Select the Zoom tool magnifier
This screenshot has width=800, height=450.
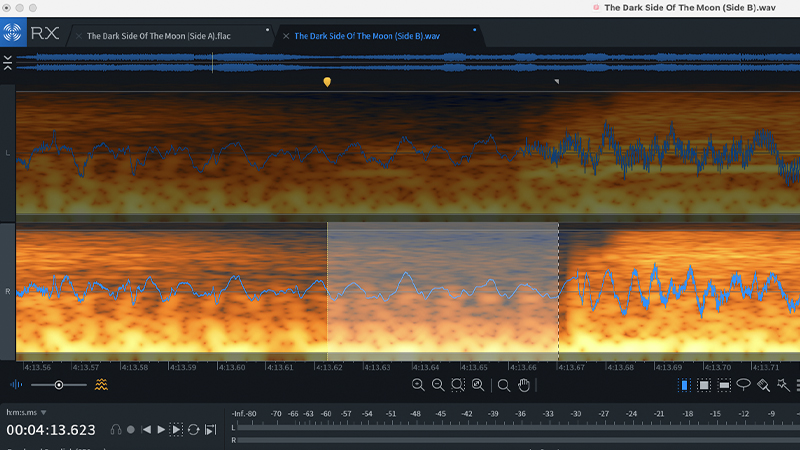[x=504, y=385]
